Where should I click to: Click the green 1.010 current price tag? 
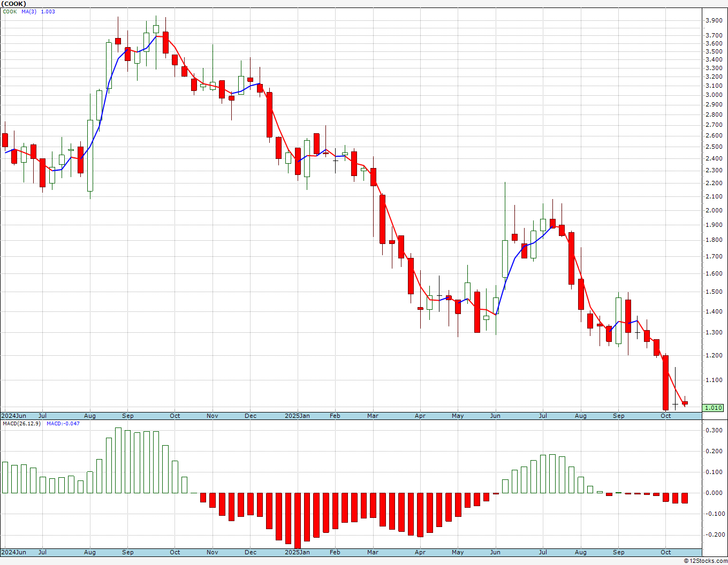point(714,408)
